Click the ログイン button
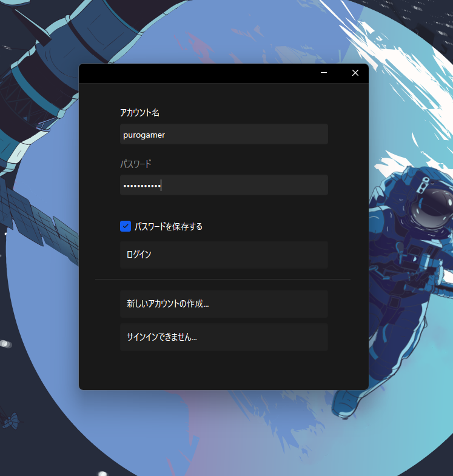Viewport: 453px width, 476px height. point(224,255)
